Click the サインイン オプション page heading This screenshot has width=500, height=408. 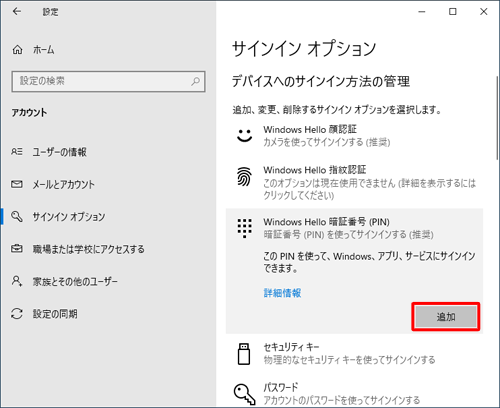(x=304, y=48)
